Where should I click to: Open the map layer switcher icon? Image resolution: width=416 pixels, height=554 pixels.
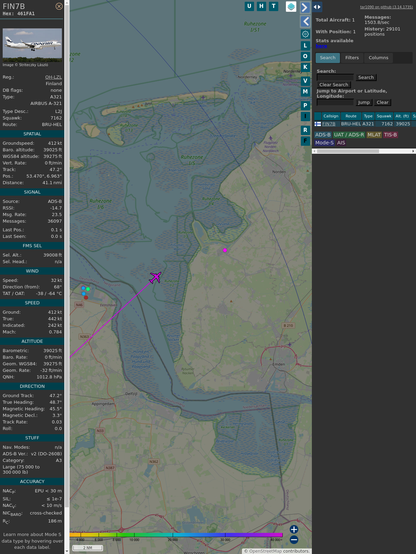pyautogui.click(x=291, y=6)
